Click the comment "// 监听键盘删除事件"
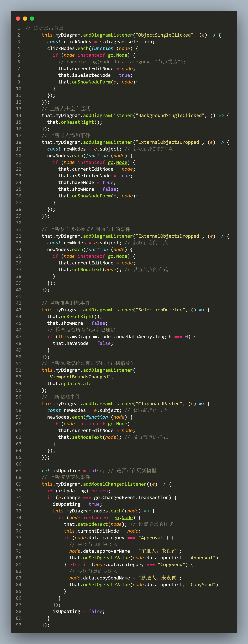 click(x=66, y=303)
